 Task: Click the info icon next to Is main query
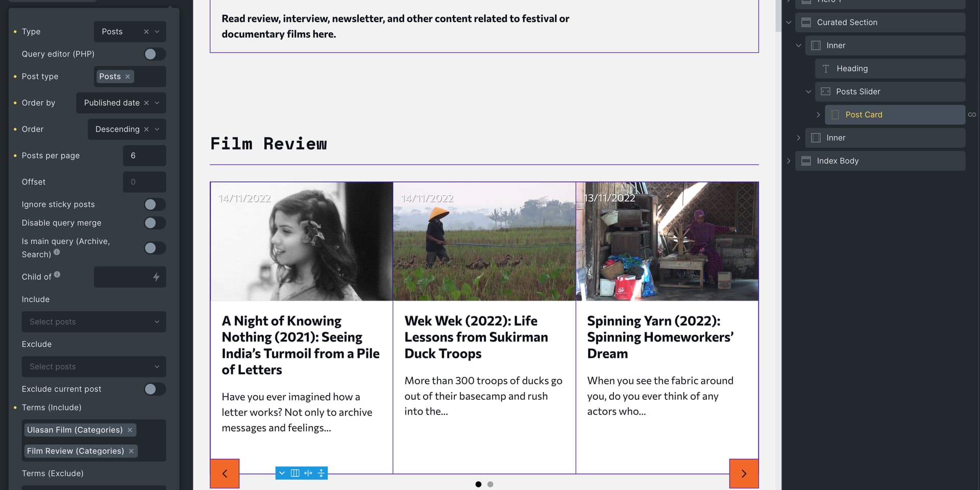(57, 252)
